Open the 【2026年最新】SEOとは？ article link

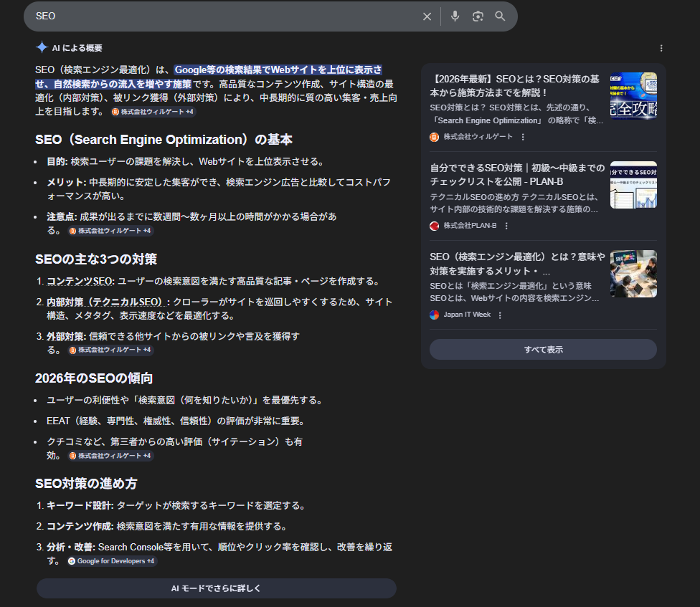pos(514,85)
